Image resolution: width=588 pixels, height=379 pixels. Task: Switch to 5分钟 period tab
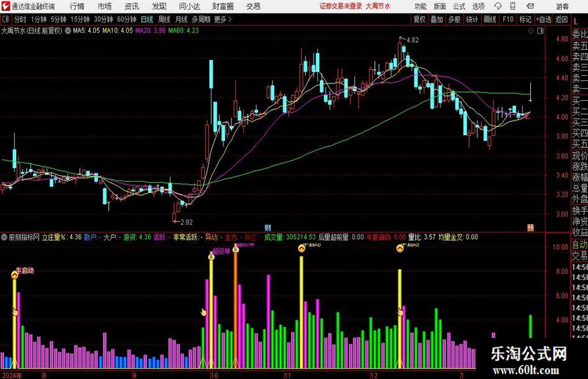point(58,19)
